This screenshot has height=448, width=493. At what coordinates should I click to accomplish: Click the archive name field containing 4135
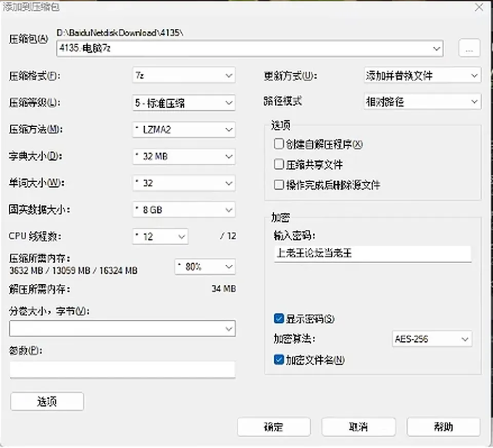(250, 48)
